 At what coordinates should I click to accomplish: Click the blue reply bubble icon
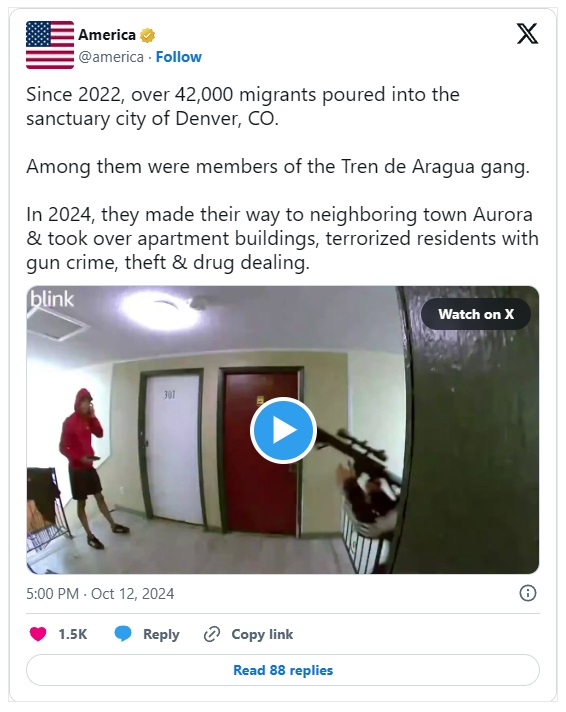pos(123,634)
